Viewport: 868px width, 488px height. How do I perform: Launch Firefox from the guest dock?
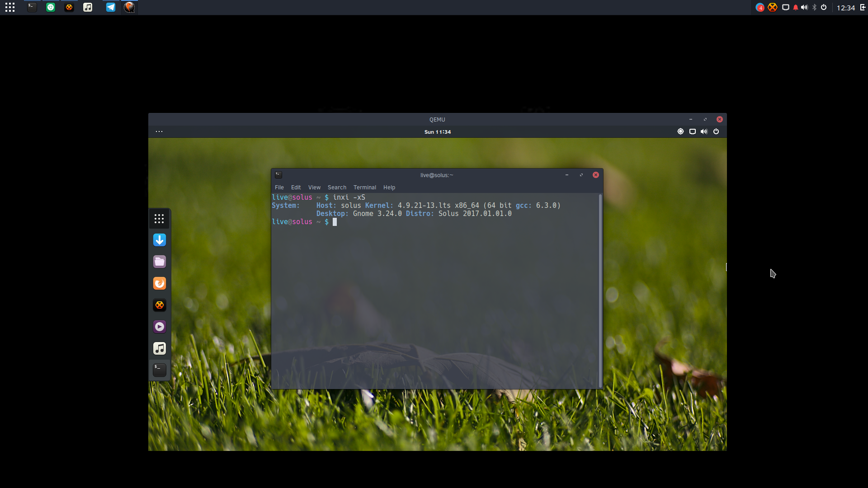(160, 283)
